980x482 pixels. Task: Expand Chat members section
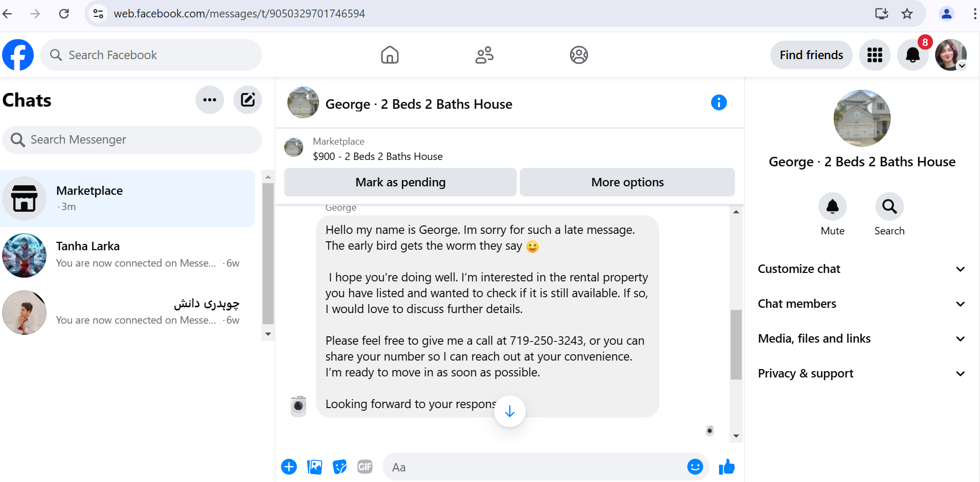point(862,304)
